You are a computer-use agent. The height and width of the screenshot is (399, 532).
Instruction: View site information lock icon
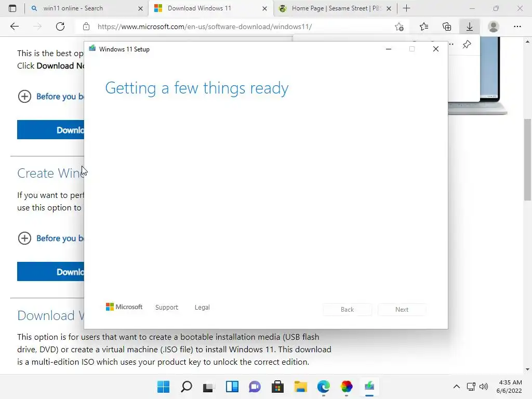[x=86, y=26]
